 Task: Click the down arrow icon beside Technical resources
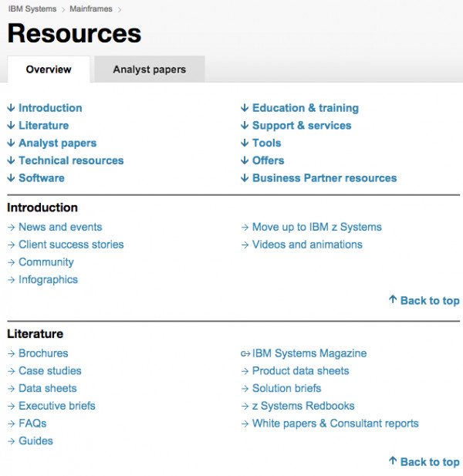coord(12,160)
